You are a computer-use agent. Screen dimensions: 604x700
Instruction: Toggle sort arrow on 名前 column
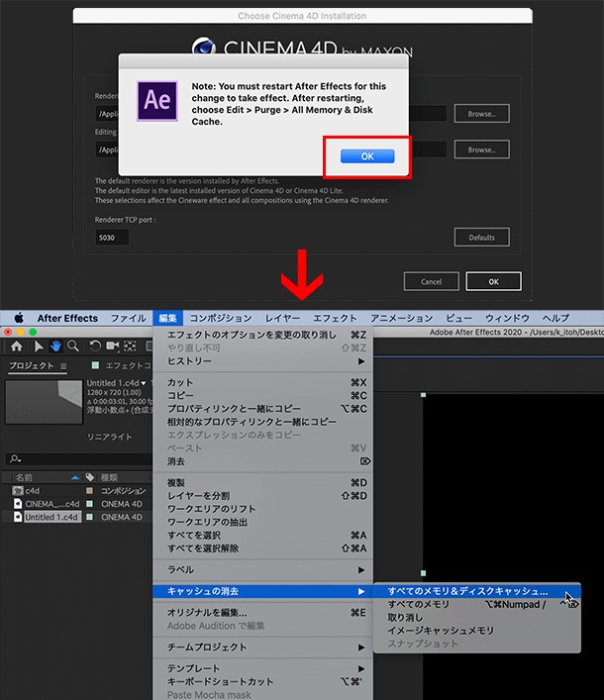pyautogui.click(x=75, y=477)
